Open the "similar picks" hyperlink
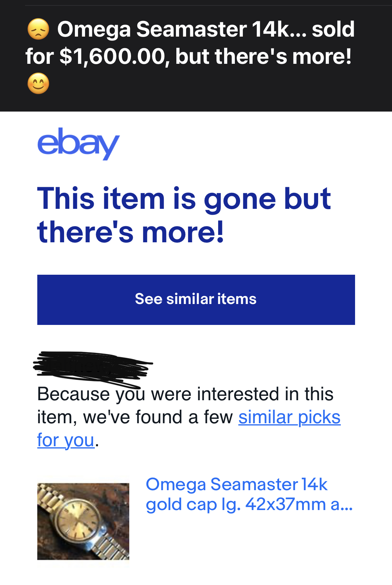The width and height of the screenshot is (392, 585). 289,417
